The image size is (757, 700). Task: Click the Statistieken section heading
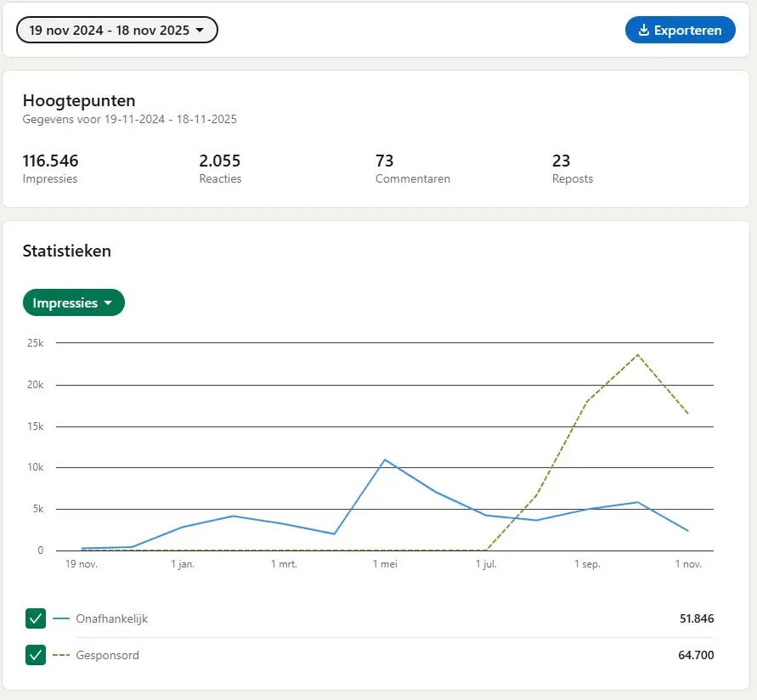click(66, 251)
